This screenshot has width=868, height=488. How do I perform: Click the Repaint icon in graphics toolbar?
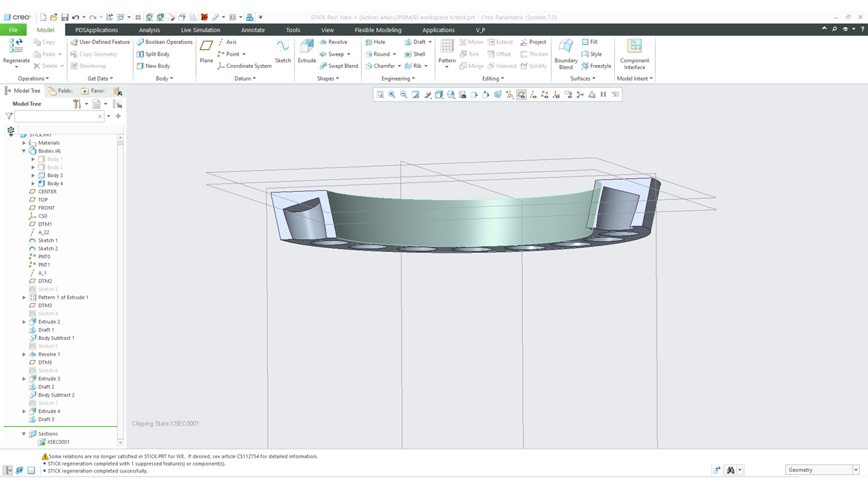[415, 95]
